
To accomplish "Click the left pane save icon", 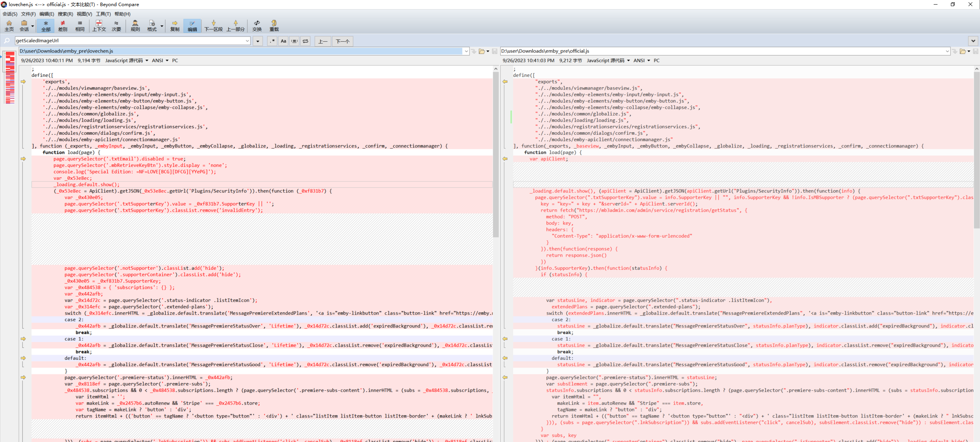I will tap(494, 51).
